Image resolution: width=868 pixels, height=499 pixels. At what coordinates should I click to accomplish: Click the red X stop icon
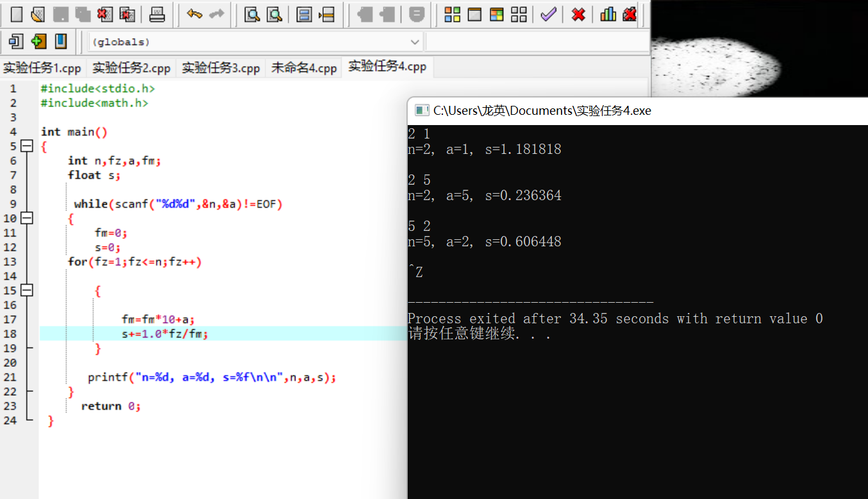coord(578,14)
